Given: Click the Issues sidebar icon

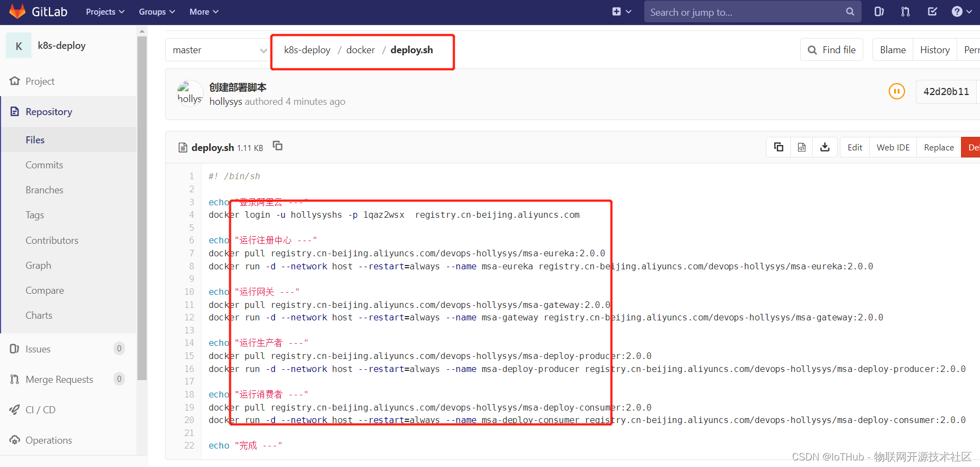Looking at the screenshot, I should [15, 349].
